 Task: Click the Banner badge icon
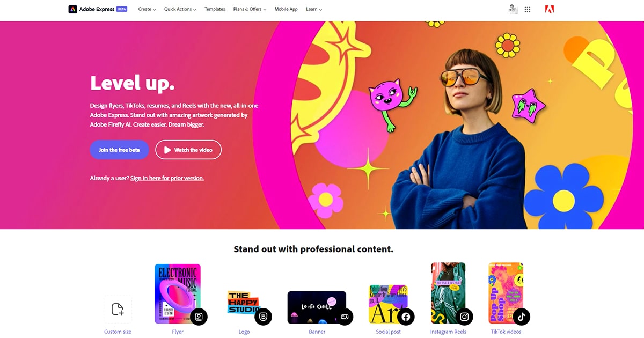coord(345,317)
